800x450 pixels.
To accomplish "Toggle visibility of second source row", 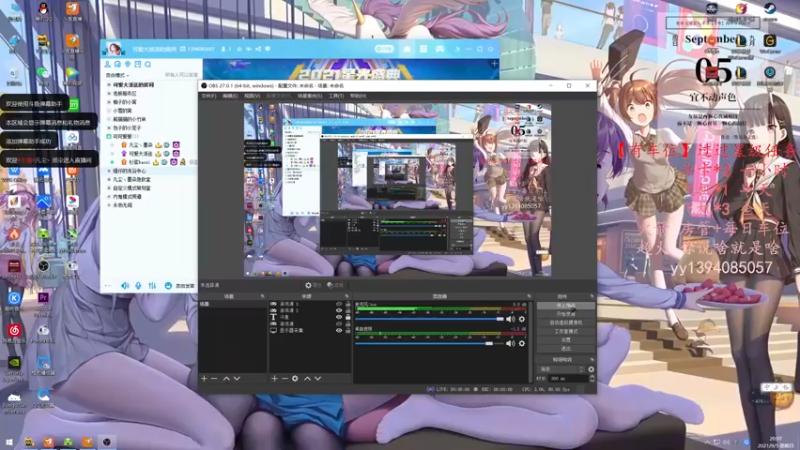I will (x=339, y=311).
